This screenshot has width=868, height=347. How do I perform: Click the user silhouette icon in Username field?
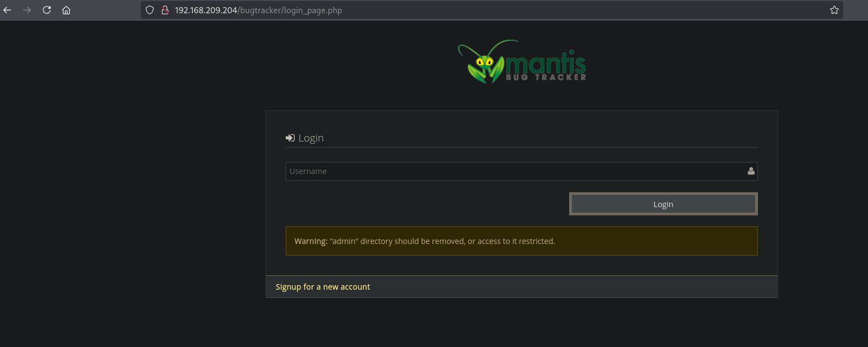(751, 171)
